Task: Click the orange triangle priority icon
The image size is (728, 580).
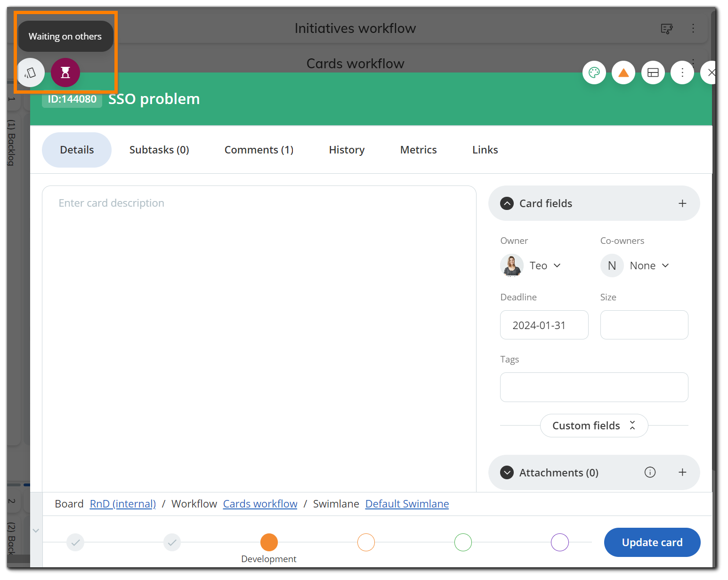Action: [623, 72]
